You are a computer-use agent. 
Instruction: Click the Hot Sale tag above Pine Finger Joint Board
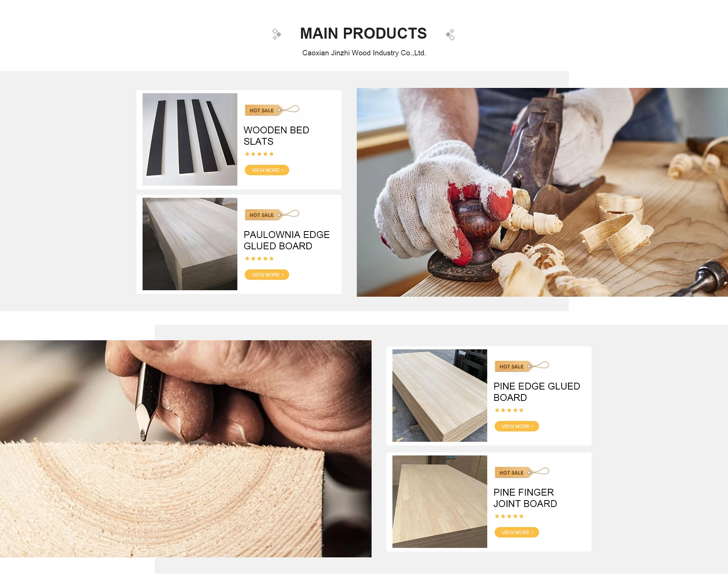[x=521, y=472]
